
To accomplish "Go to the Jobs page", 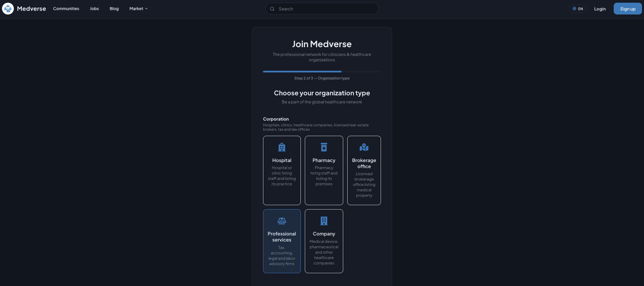I will coord(94,9).
